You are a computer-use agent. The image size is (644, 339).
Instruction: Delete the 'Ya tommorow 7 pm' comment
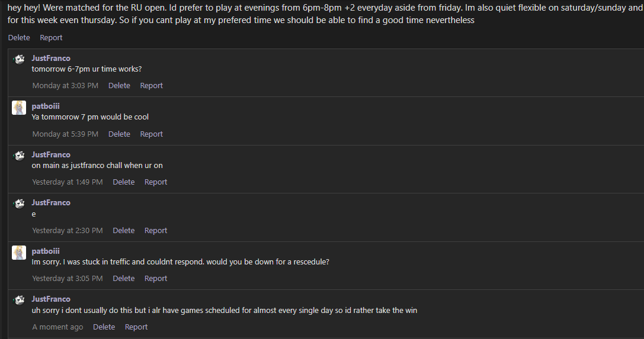pos(119,134)
